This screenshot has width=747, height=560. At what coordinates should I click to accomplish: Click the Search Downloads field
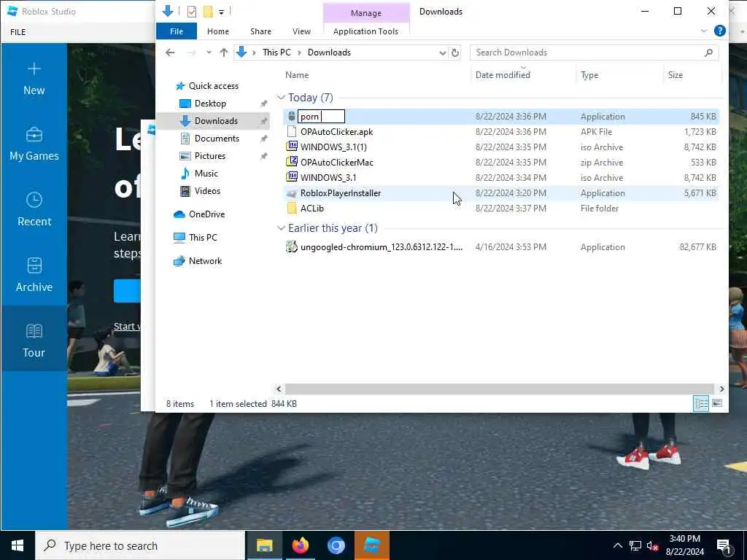pyautogui.click(x=587, y=52)
